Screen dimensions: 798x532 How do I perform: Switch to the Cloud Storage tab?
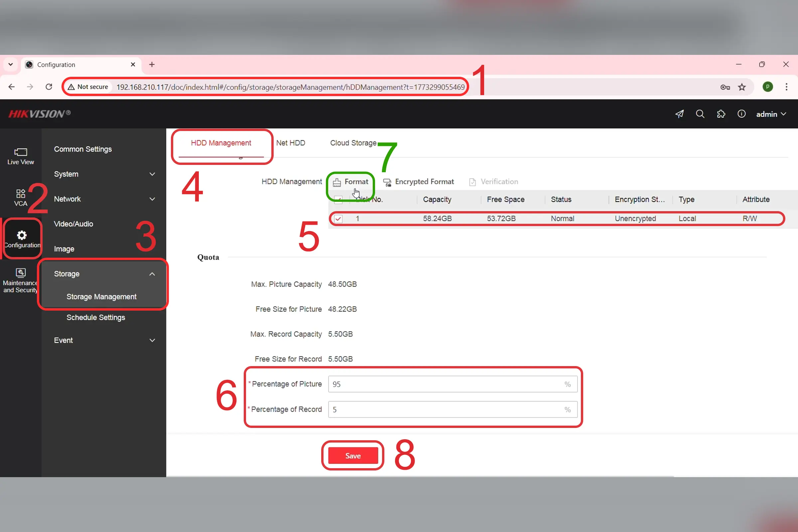[x=353, y=143]
